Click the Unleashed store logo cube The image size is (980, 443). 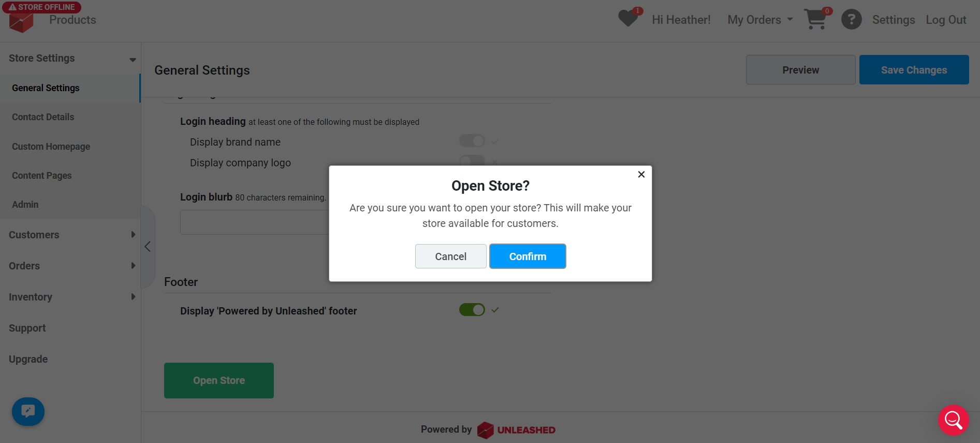tap(21, 23)
